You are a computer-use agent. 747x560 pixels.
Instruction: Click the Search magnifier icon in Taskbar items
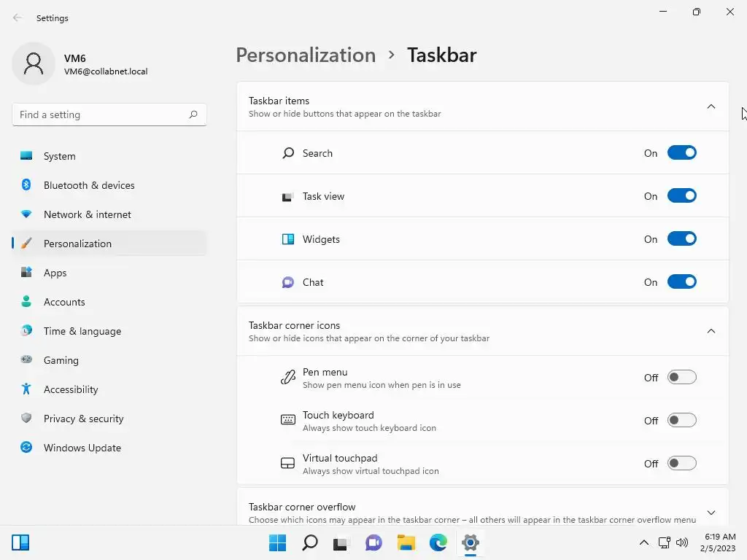click(x=288, y=153)
